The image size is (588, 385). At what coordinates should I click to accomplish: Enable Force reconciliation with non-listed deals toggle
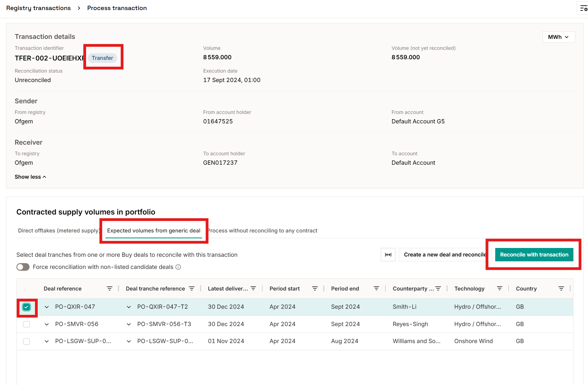pos(23,267)
